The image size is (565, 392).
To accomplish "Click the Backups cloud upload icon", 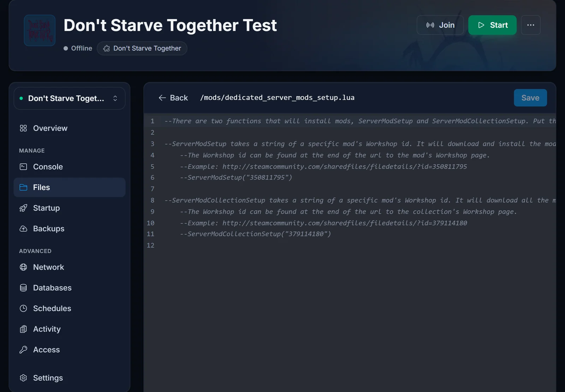I will pyautogui.click(x=23, y=229).
